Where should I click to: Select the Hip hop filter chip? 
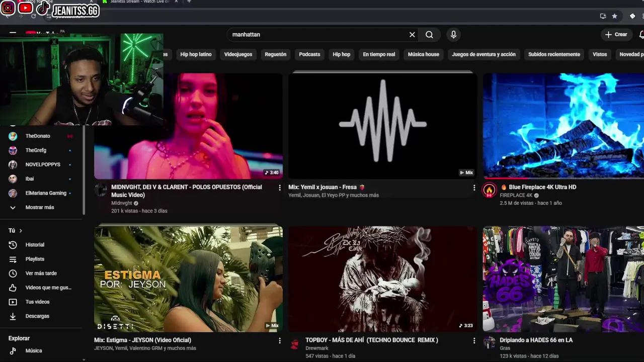pyautogui.click(x=341, y=54)
